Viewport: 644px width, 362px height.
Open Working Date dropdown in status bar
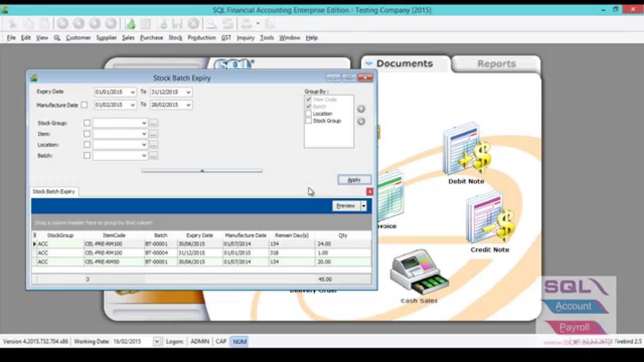coord(156,341)
